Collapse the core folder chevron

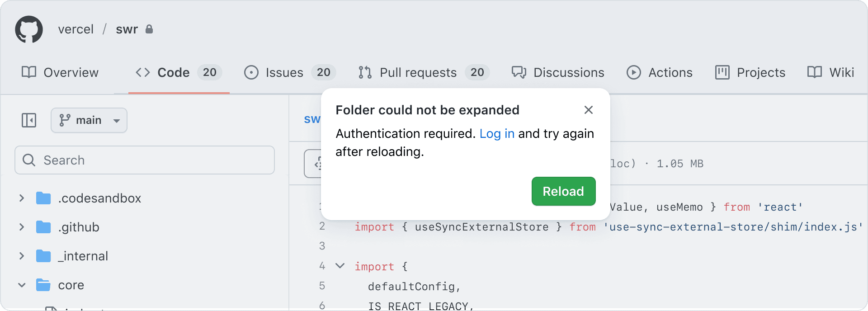(22, 285)
